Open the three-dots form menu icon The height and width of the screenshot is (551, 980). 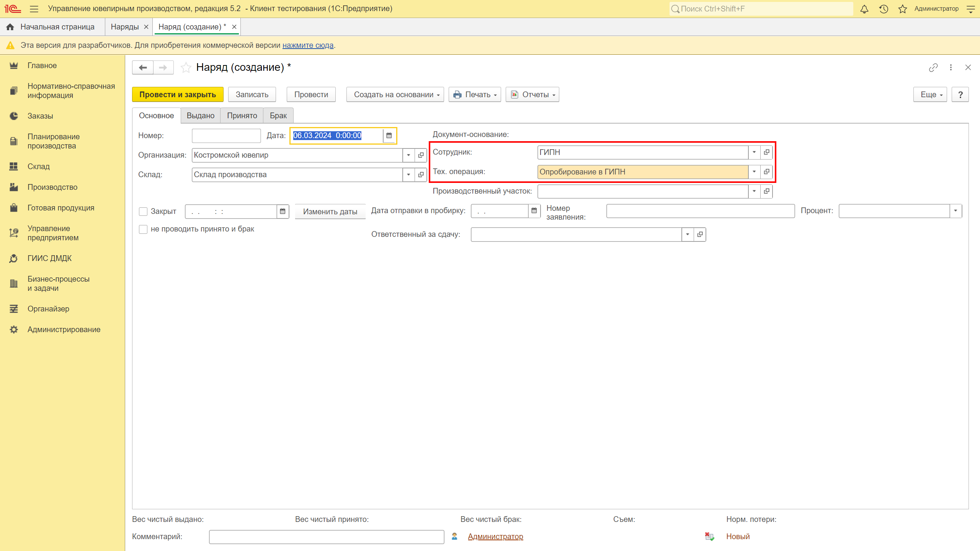coord(951,68)
